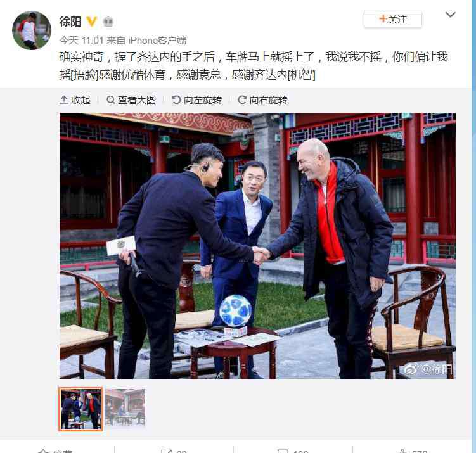Screen dimensions: 476x453
Task: Select 向左旋转 in image toolbar
Action: (196, 100)
